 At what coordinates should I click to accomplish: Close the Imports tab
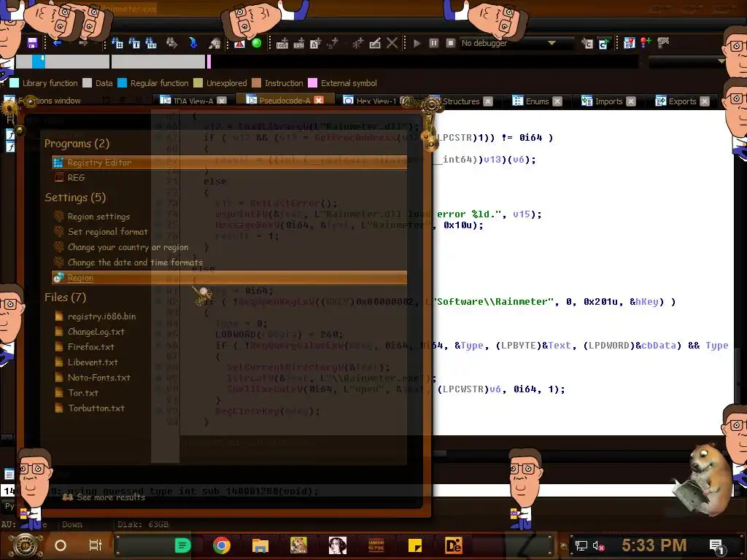tap(631, 101)
